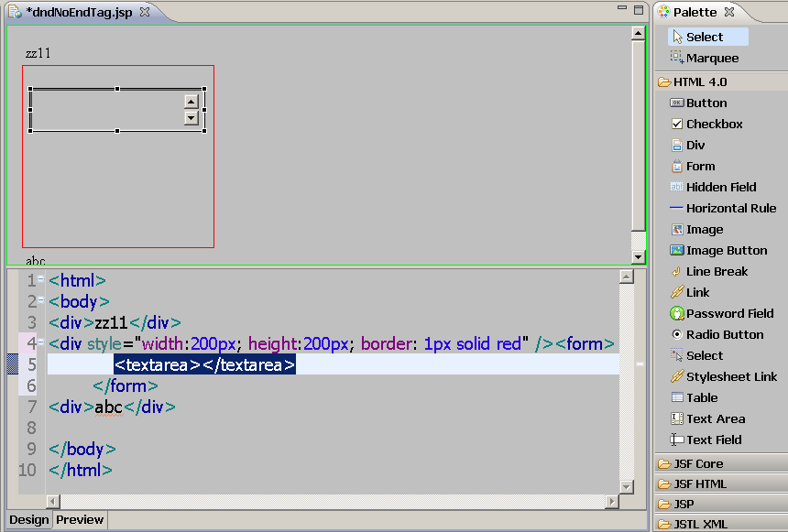The height and width of the screenshot is (532, 788).
Task: Click the overview ruler marker beside line 5
Action: pos(640,364)
